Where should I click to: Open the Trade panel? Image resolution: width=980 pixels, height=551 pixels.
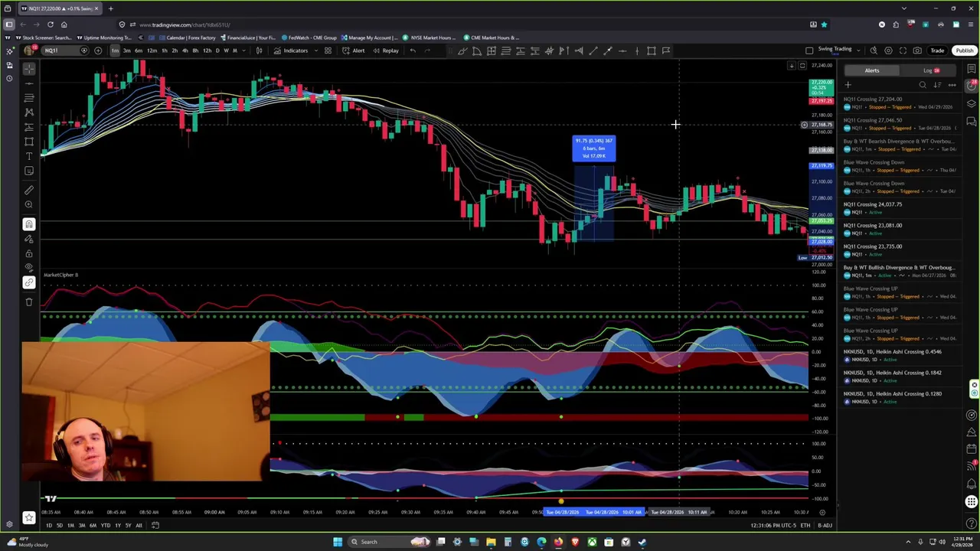[x=937, y=51]
